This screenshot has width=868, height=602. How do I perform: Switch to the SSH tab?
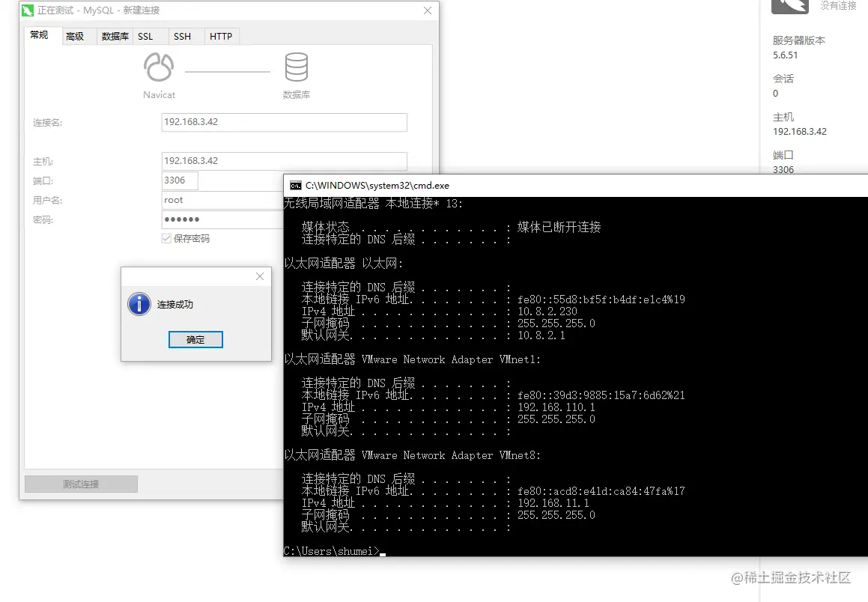(x=182, y=35)
